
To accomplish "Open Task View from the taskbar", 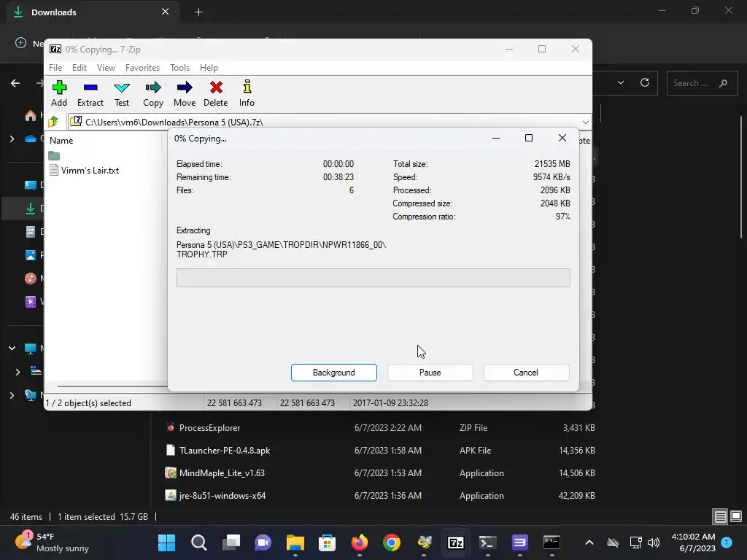I will [231, 542].
